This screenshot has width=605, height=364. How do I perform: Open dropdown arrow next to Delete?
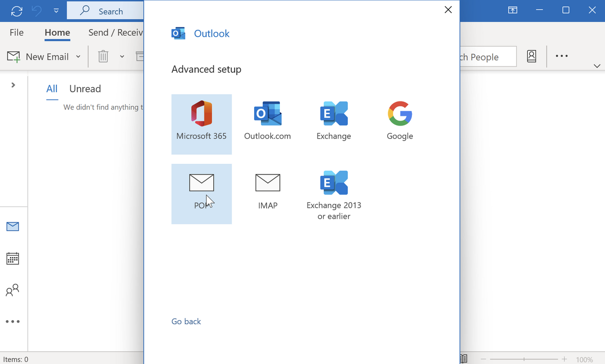point(122,56)
